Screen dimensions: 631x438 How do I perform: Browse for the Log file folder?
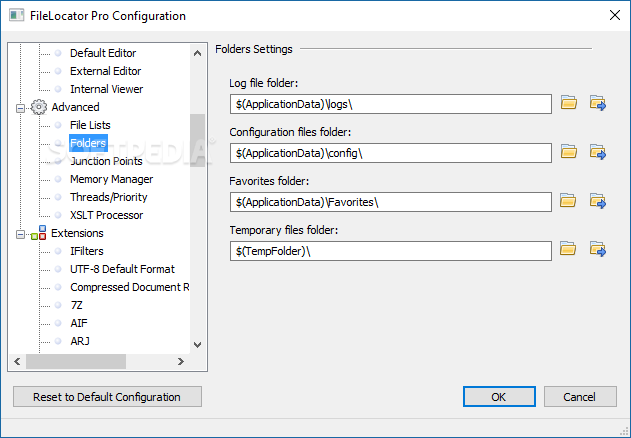569,103
